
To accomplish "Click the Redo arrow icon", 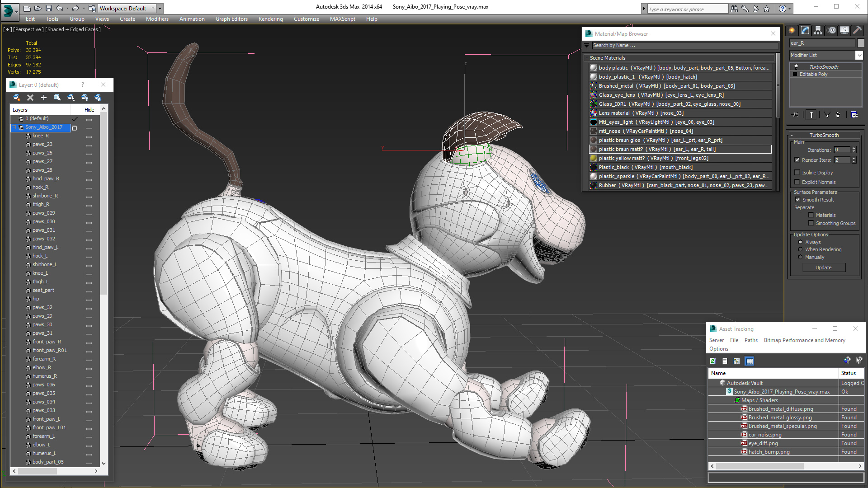I will click(75, 8).
